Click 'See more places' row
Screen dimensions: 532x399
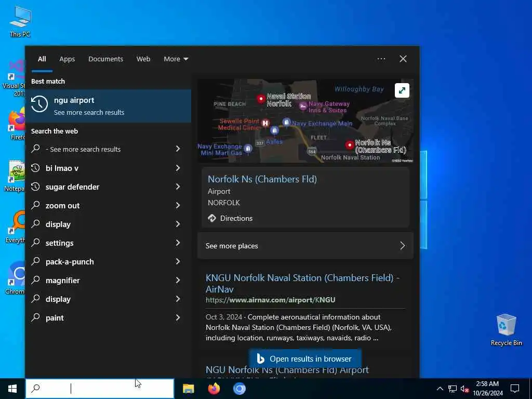(x=305, y=246)
